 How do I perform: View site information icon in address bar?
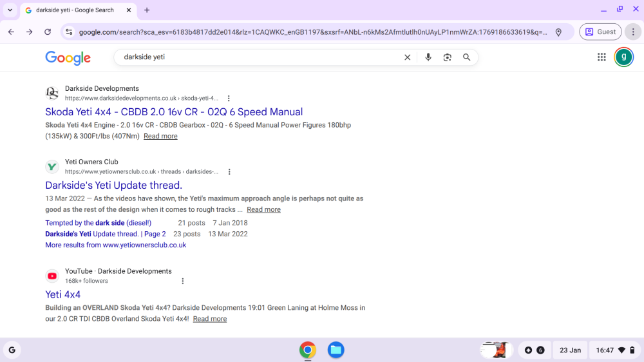pyautogui.click(x=69, y=32)
